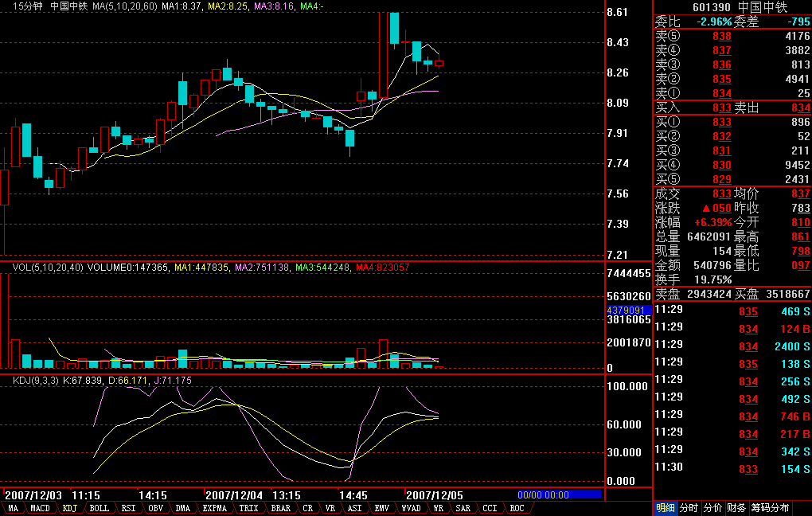Open the TRIX indicator tab
The width and height of the screenshot is (812, 516).
249,508
